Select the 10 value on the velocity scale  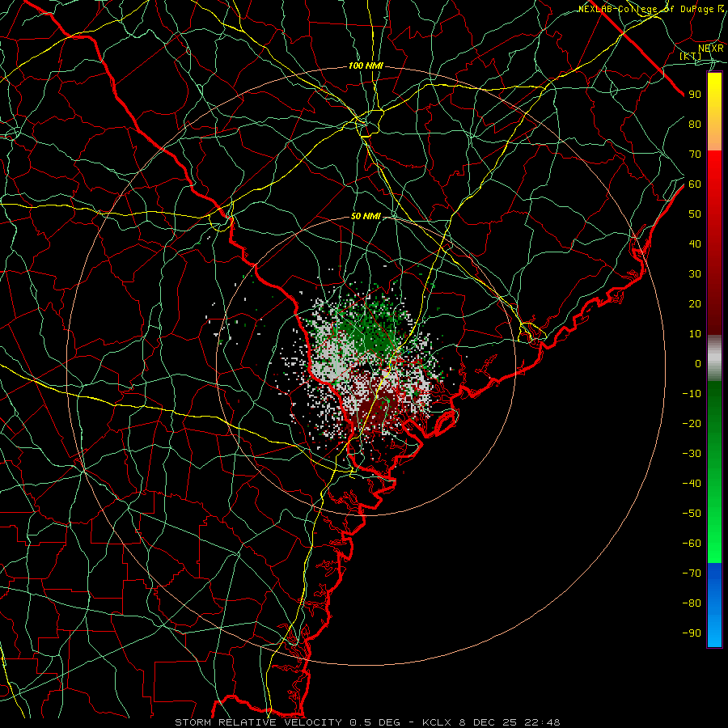[x=695, y=334]
